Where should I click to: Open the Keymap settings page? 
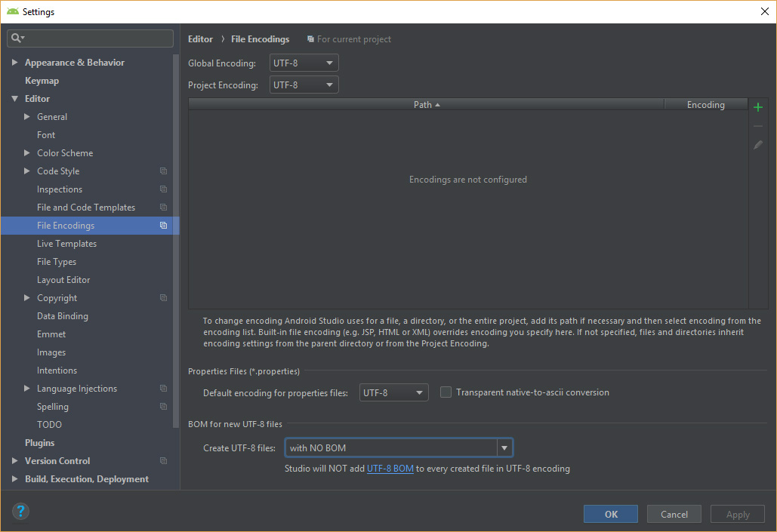42,80
